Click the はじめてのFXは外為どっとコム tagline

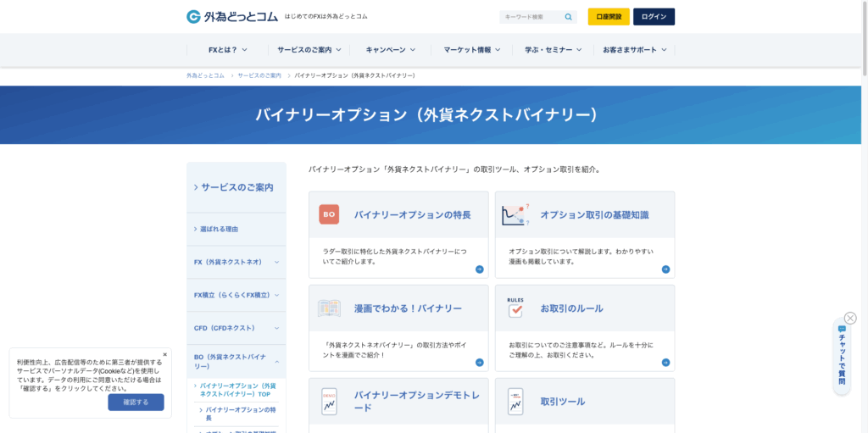pos(325,17)
